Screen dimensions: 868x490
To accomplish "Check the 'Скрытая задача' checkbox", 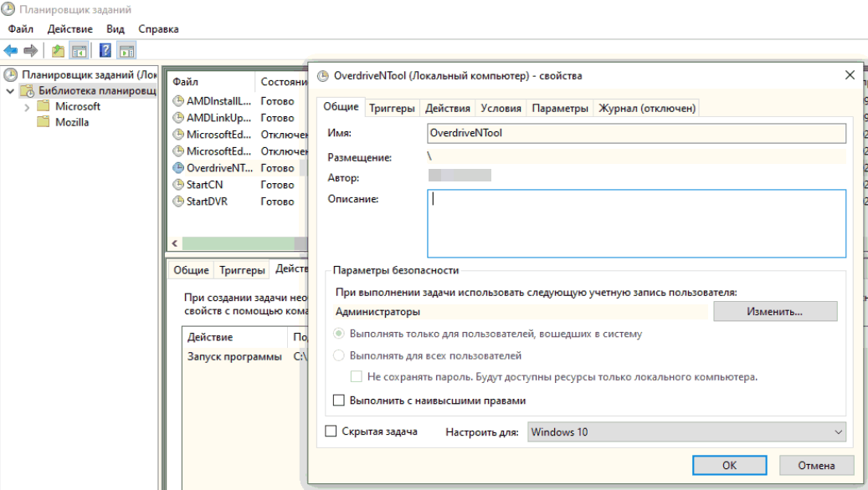I will click(331, 431).
